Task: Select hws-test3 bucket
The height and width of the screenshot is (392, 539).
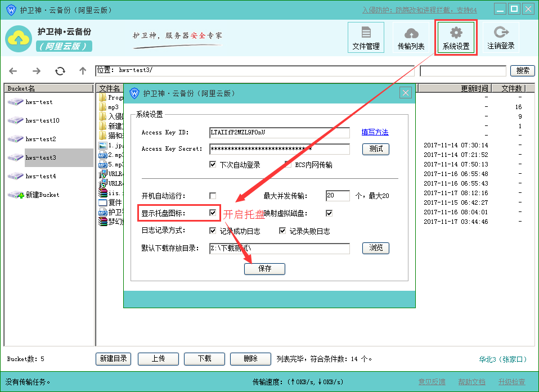Action: click(41, 157)
